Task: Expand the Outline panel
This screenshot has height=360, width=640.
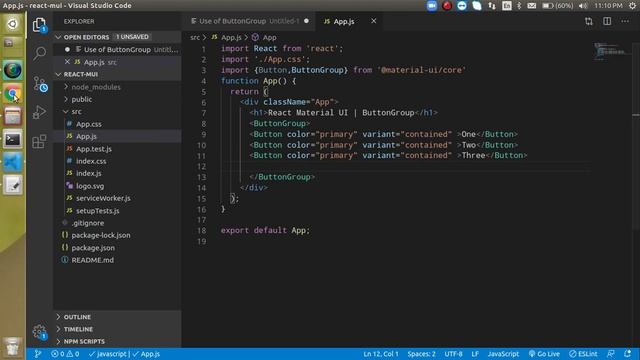Action: pyautogui.click(x=118, y=317)
